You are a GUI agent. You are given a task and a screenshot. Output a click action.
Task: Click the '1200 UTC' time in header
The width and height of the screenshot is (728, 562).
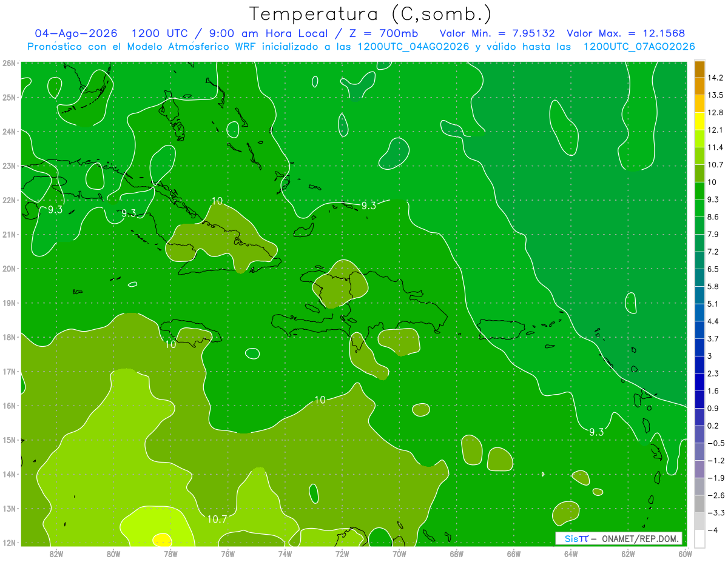160,33
